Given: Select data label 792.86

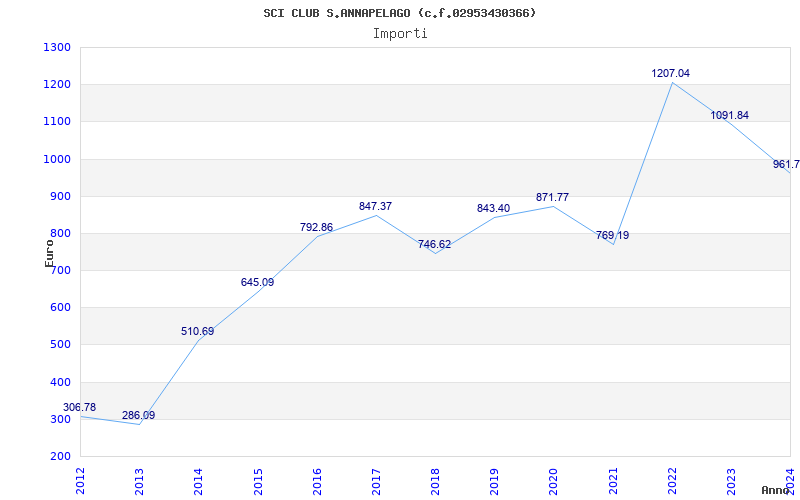Looking at the screenshot, I should coord(316,228).
